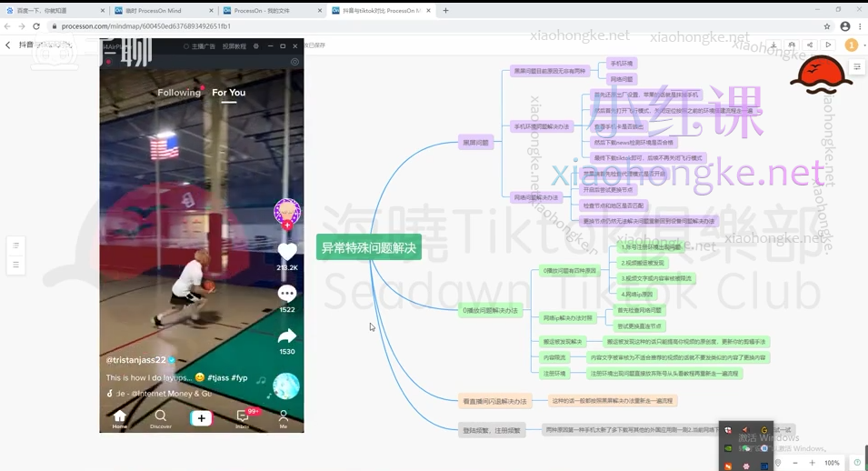Start the mind map presentation play icon
The width and height of the screenshot is (868, 471).
coord(828,45)
